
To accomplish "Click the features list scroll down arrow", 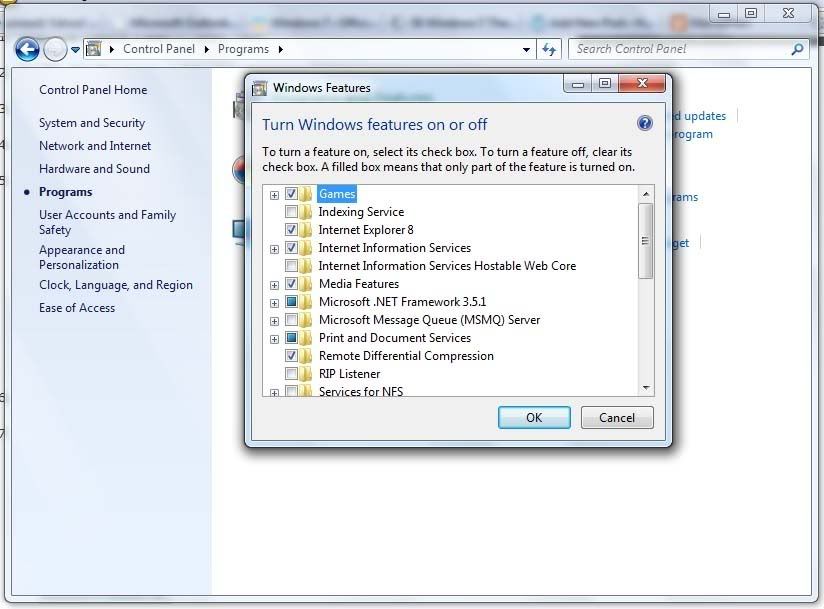I will (x=646, y=388).
